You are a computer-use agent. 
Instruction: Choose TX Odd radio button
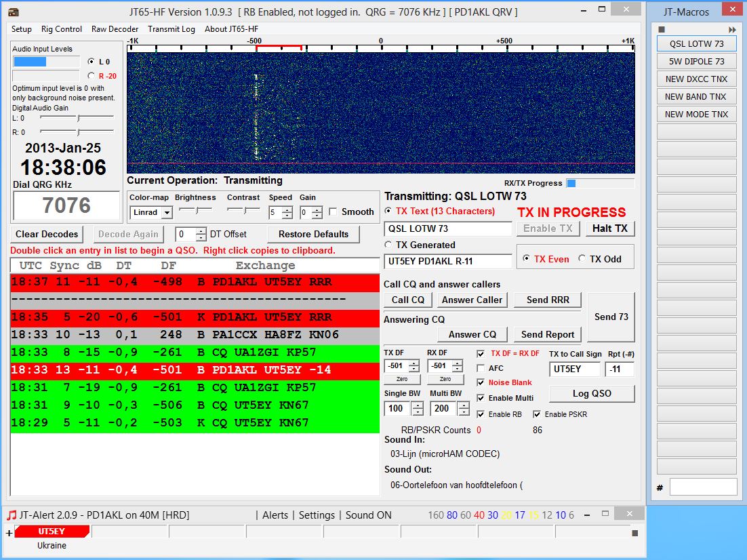tap(582, 258)
